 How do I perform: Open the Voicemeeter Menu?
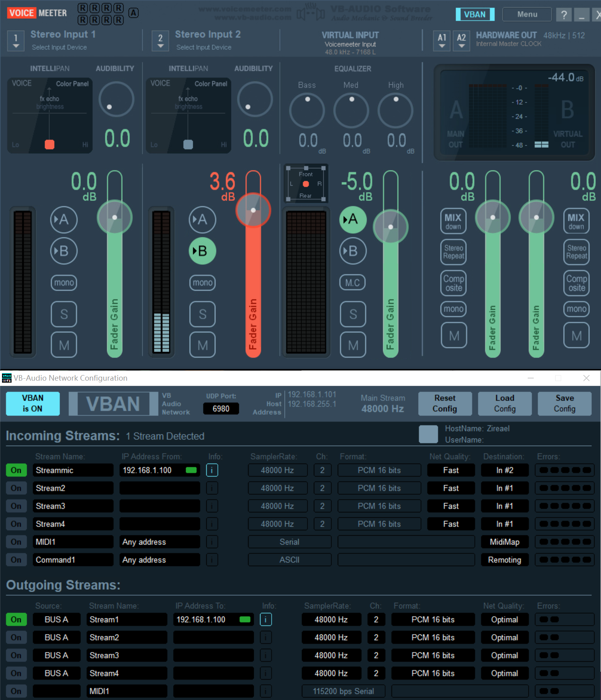point(527,14)
